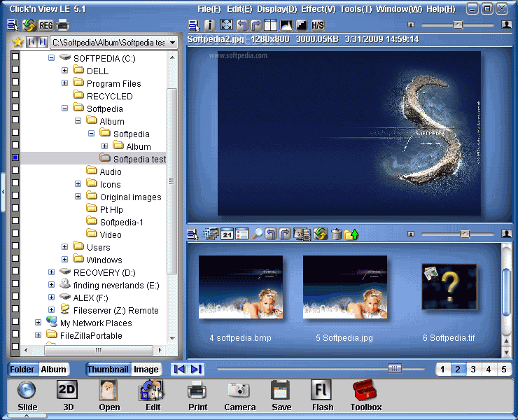The width and height of the screenshot is (518, 420).
Task: Collapse the SOFTPEDIA (C:) drive
Action: [51, 58]
